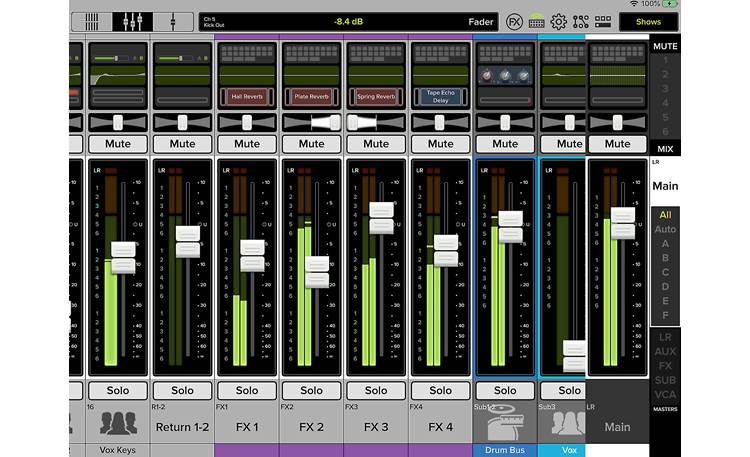The height and width of the screenshot is (457, 750).
Task: Mute the FX 2 channel
Action: (x=311, y=144)
